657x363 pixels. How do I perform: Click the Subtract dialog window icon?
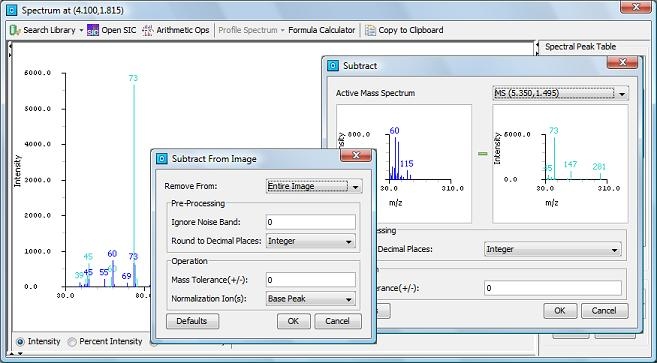pyautogui.click(x=333, y=66)
